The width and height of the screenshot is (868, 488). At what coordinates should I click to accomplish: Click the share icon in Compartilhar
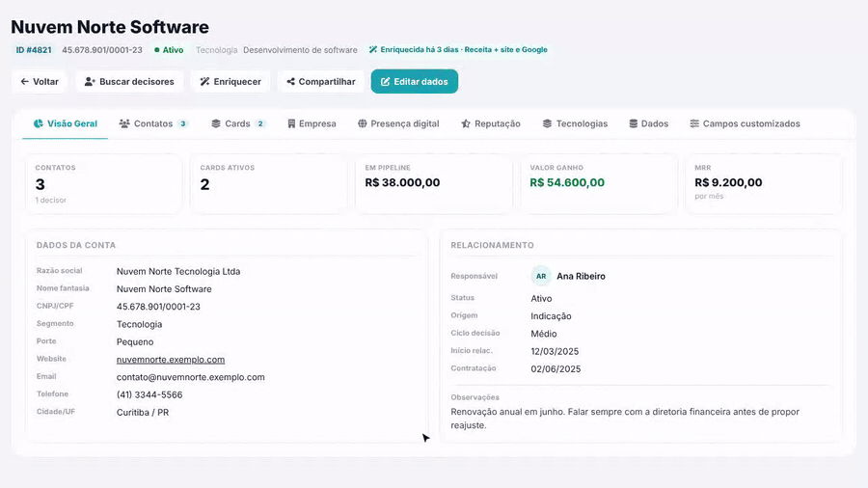pyautogui.click(x=290, y=81)
